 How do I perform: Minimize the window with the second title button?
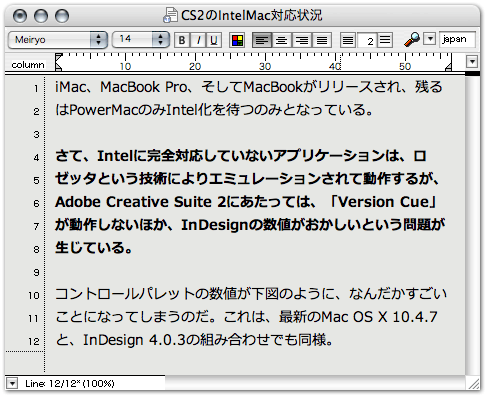[x=41, y=16]
